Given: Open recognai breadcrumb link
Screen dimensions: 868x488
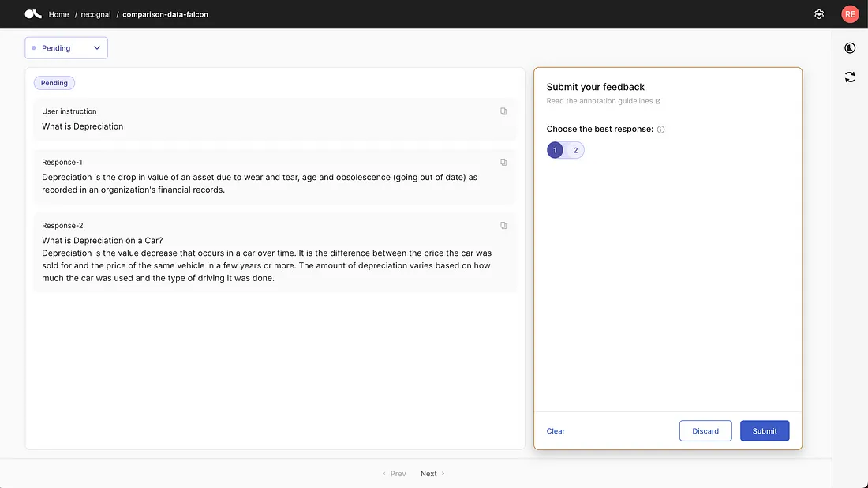Looking at the screenshot, I should tap(95, 14).
